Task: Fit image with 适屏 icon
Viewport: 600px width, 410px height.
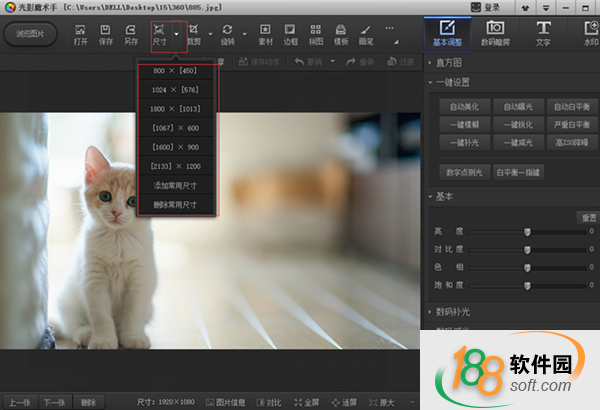Action: pos(344,402)
